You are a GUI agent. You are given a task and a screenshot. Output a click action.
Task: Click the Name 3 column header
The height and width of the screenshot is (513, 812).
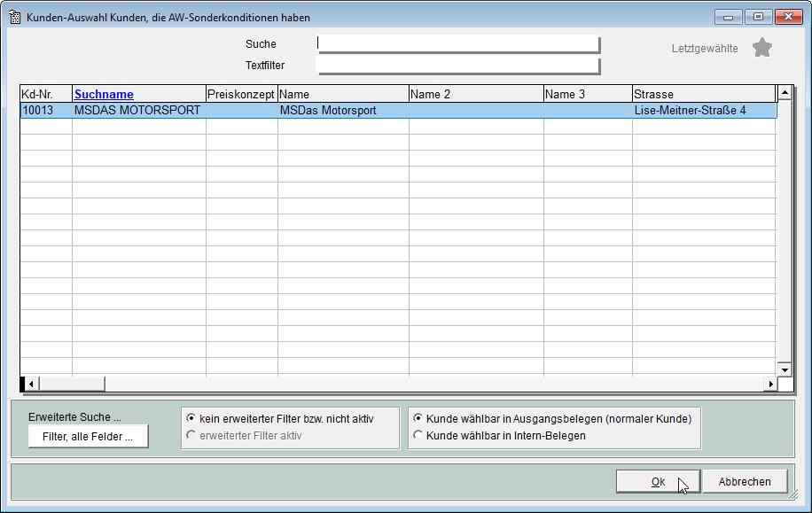tap(588, 94)
